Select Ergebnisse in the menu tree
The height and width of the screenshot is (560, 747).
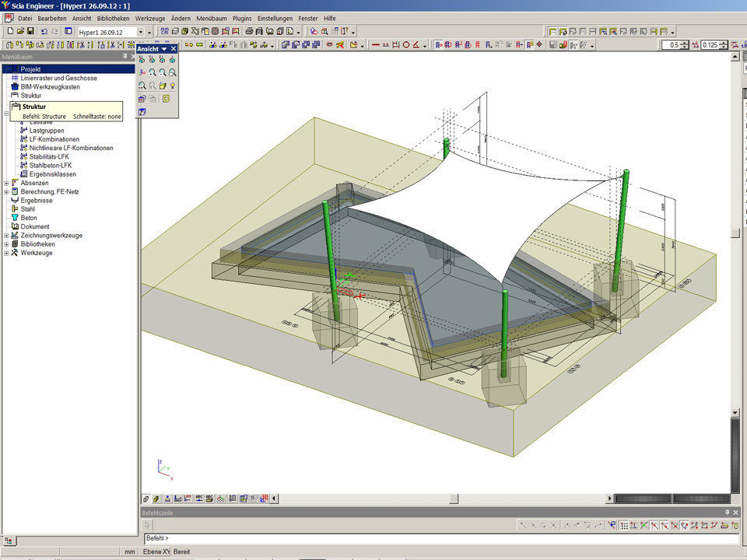tap(37, 201)
